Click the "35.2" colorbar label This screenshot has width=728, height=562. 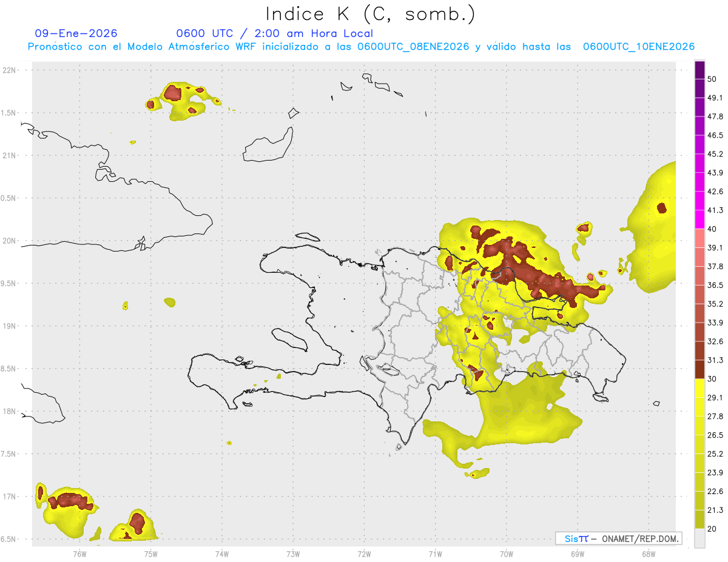click(x=715, y=304)
